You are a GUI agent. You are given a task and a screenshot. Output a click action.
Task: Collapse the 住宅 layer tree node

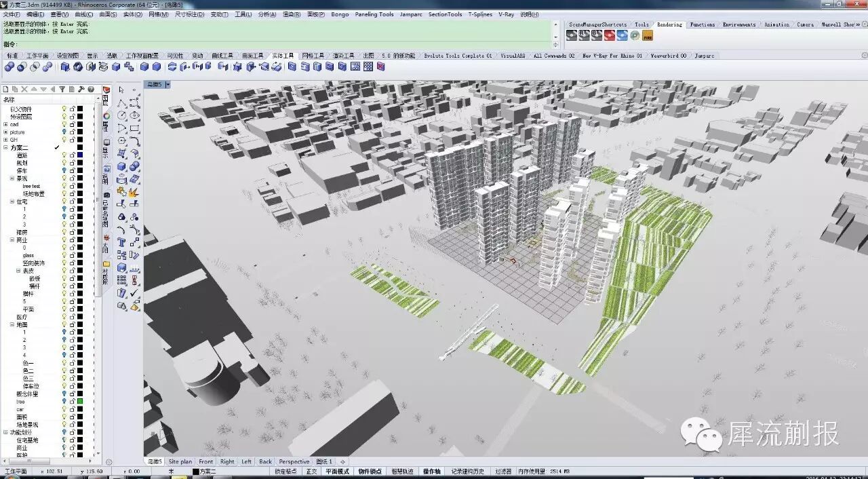(12, 202)
